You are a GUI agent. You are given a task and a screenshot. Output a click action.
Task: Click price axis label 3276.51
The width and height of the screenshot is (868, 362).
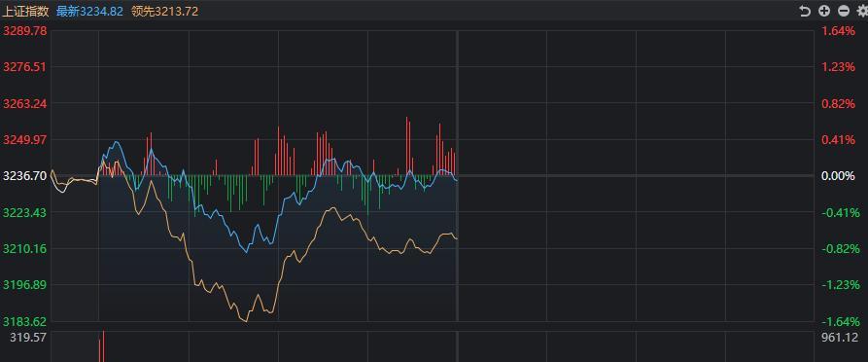(25, 67)
